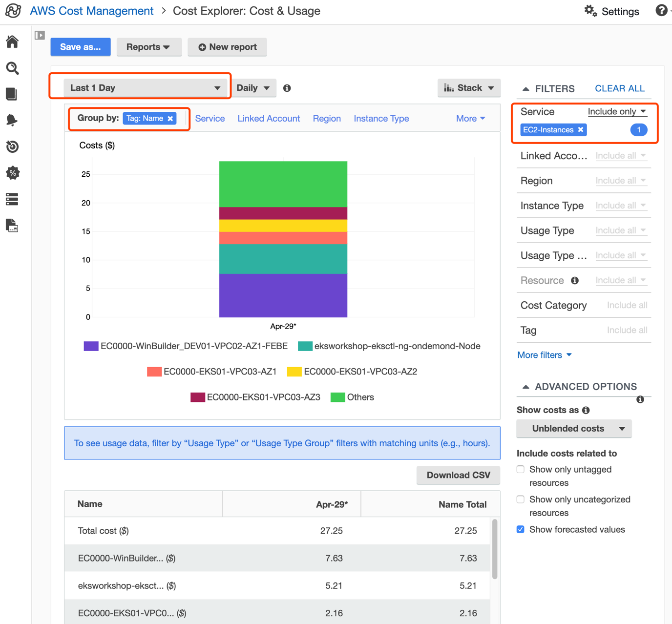The height and width of the screenshot is (624, 672).
Task: Enable Show only untagged resources
Action: pyautogui.click(x=521, y=469)
